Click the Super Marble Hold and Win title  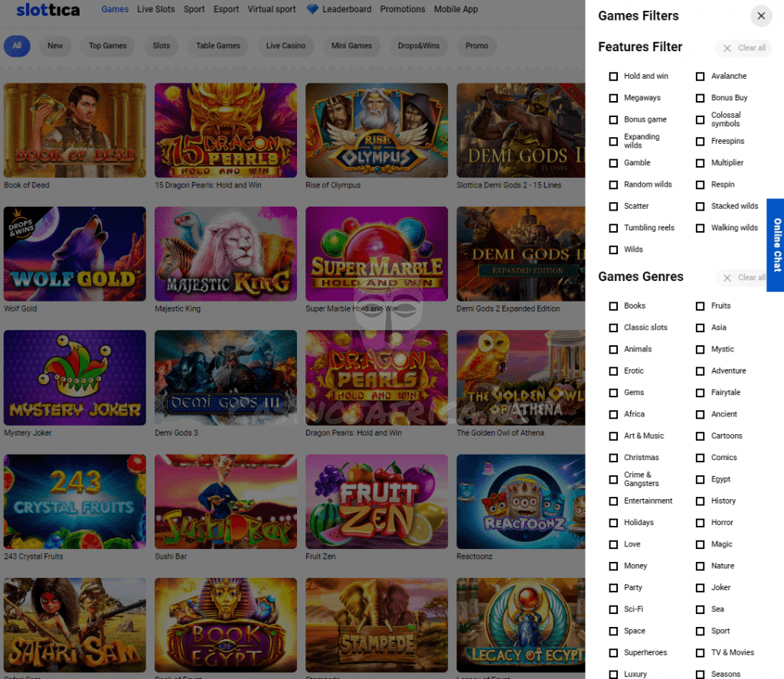click(351, 309)
